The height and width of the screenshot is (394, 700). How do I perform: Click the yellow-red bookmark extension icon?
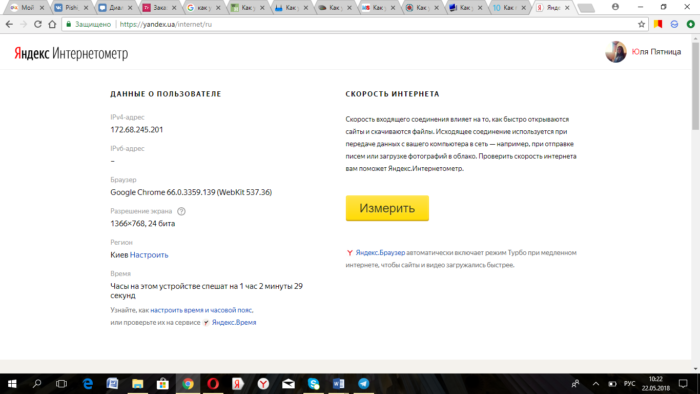coord(658,24)
